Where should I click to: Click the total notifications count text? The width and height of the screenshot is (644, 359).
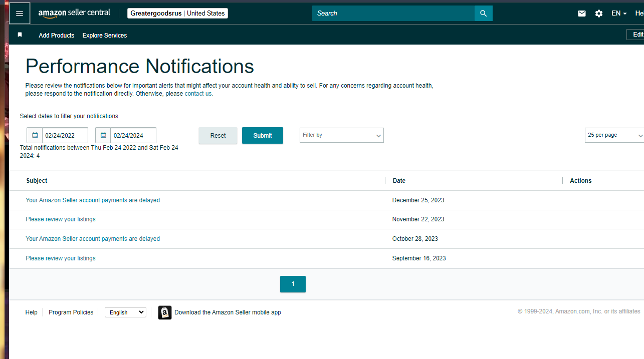pyautogui.click(x=99, y=152)
